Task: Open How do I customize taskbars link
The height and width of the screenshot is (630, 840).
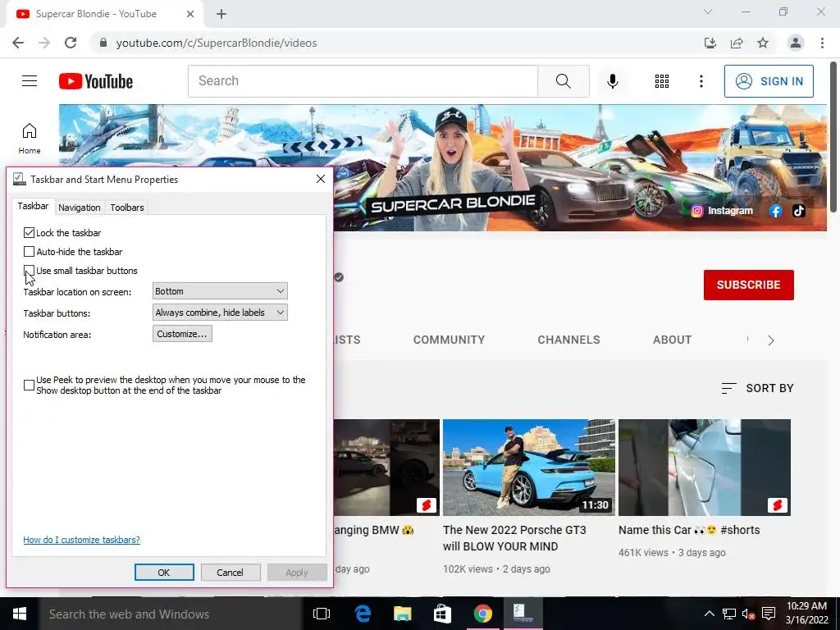Action: point(81,540)
